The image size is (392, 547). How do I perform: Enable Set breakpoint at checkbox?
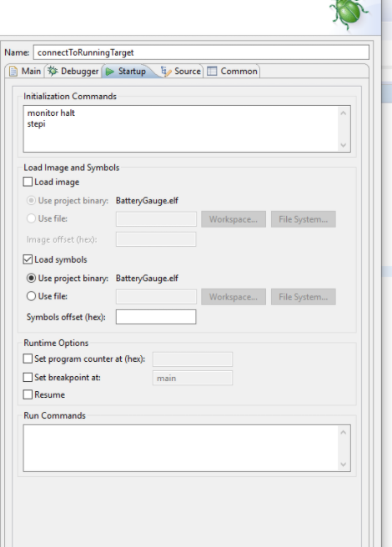pyautogui.click(x=28, y=377)
